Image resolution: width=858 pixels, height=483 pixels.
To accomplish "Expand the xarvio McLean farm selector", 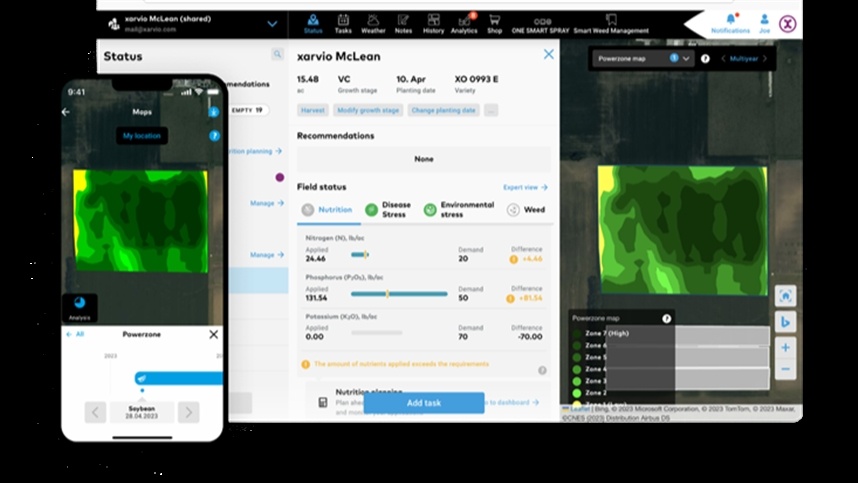I will click(x=272, y=24).
